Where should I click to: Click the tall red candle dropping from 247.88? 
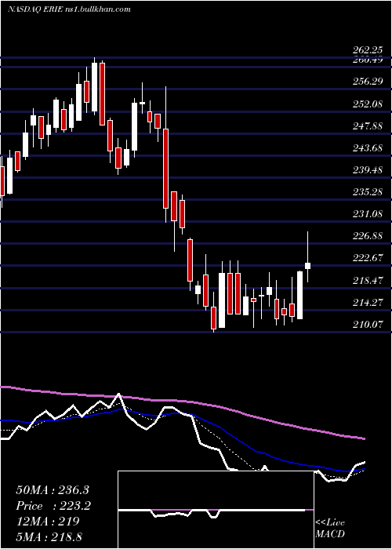166,169
